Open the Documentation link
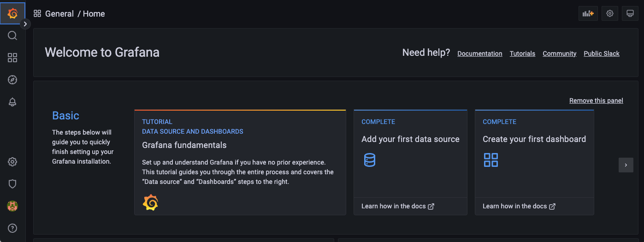 point(479,53)
